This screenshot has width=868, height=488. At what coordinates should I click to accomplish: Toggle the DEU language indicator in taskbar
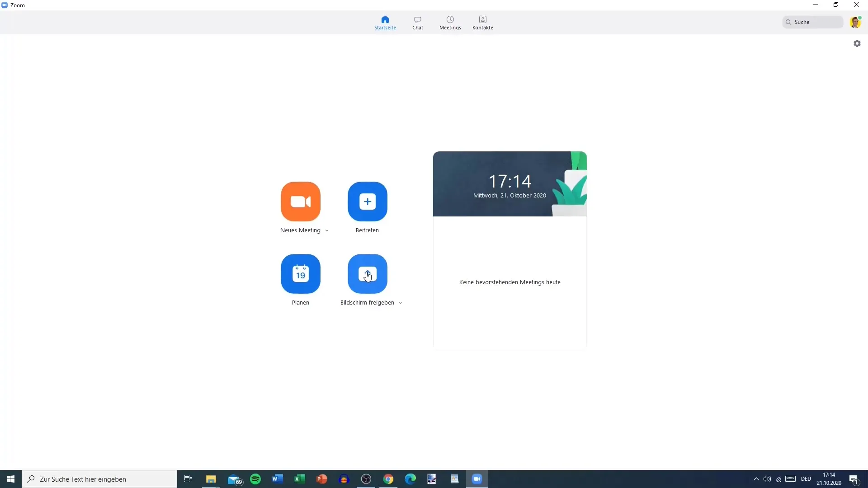[806, 479]
